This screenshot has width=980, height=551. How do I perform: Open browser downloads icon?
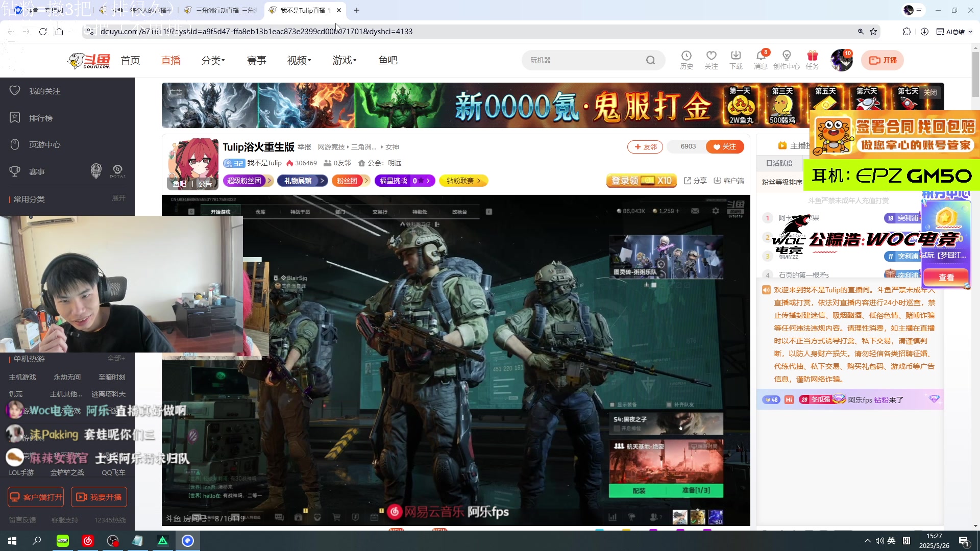click(924, 32)
